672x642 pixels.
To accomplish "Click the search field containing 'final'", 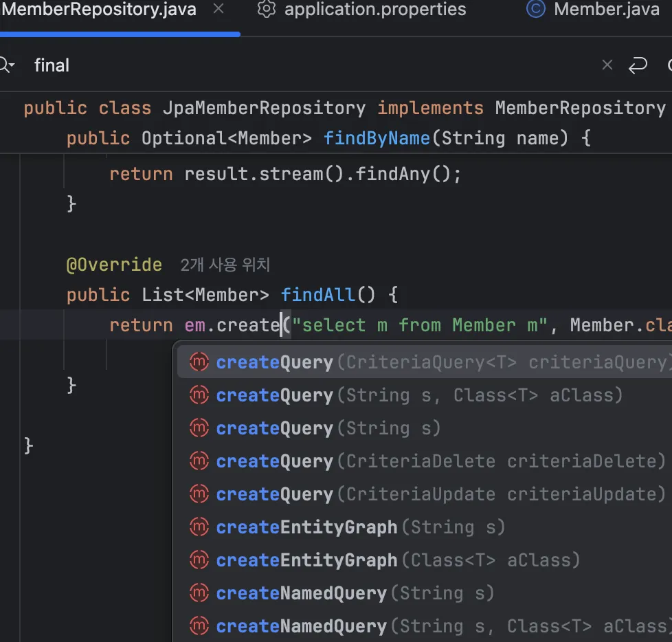I will coord(300,65).
